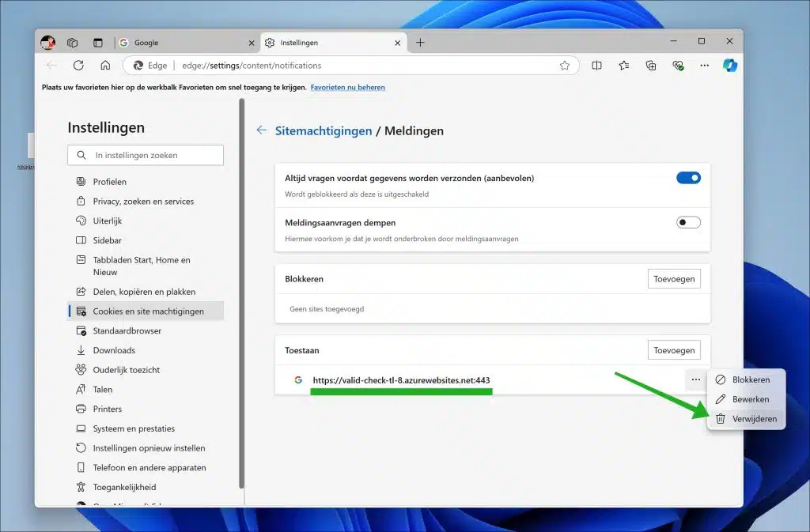810x532 pixels.
Task: Refresh the current page
Action: click(78, 66)
